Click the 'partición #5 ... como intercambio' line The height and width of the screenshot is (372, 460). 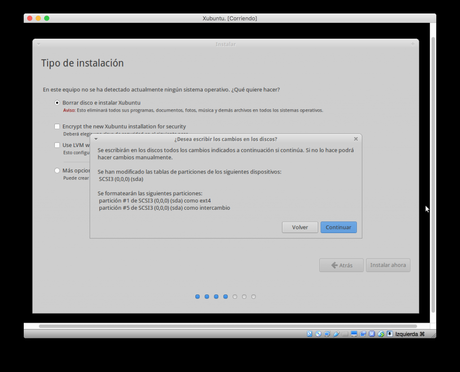click(164, 208)
